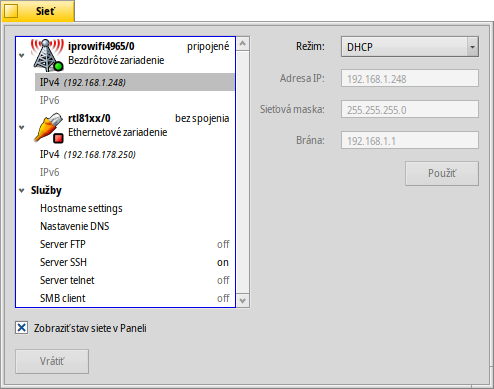This screenshot has width=494, height=389.
Task: Toggle Zobraziť stav siete v Paneli checkbox
Action: pos(22,328)
